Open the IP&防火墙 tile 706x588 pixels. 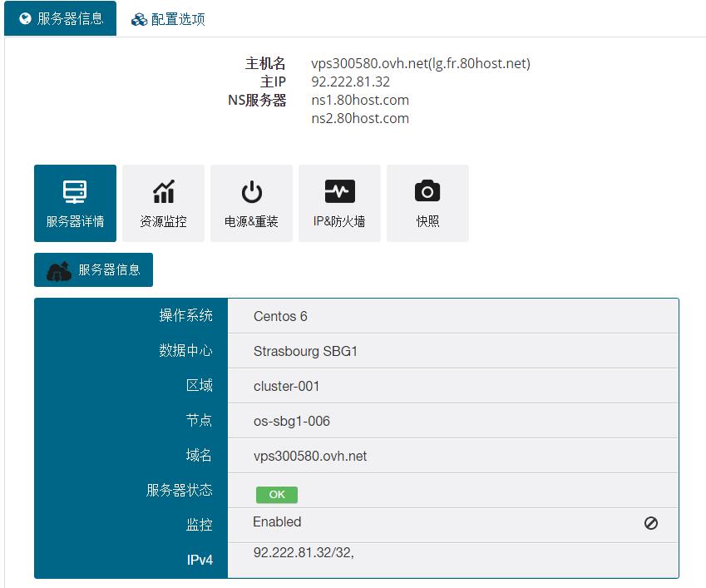coord(339,203)
